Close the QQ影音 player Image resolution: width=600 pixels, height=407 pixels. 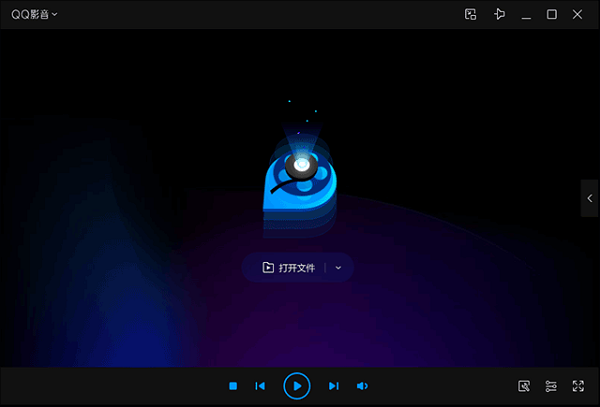click(577, 15)
